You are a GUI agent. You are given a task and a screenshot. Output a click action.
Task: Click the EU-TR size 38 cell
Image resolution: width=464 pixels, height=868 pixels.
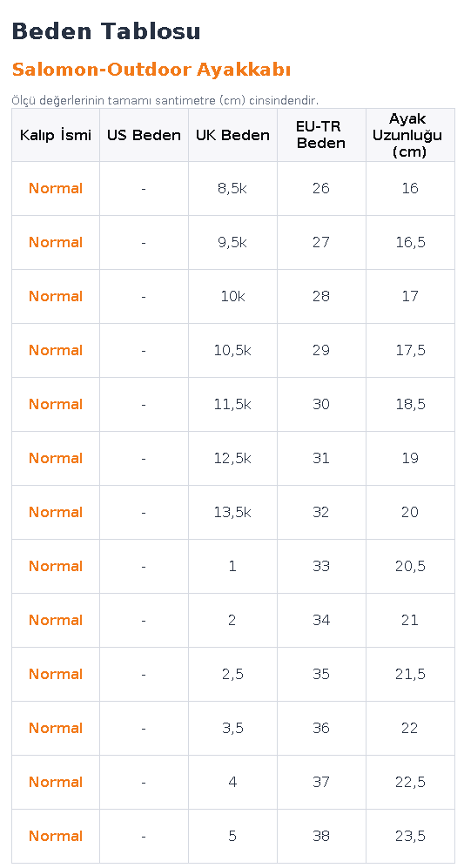[x=321, y=836]
